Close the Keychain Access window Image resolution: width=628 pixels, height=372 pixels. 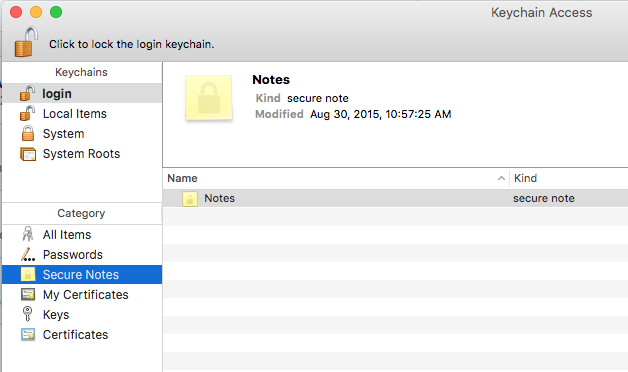pyautogui.click(x=16, y=12)
